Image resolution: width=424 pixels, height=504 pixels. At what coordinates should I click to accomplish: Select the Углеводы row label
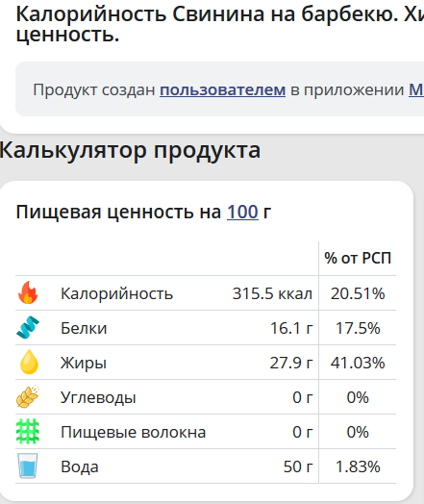coord(98,397)
